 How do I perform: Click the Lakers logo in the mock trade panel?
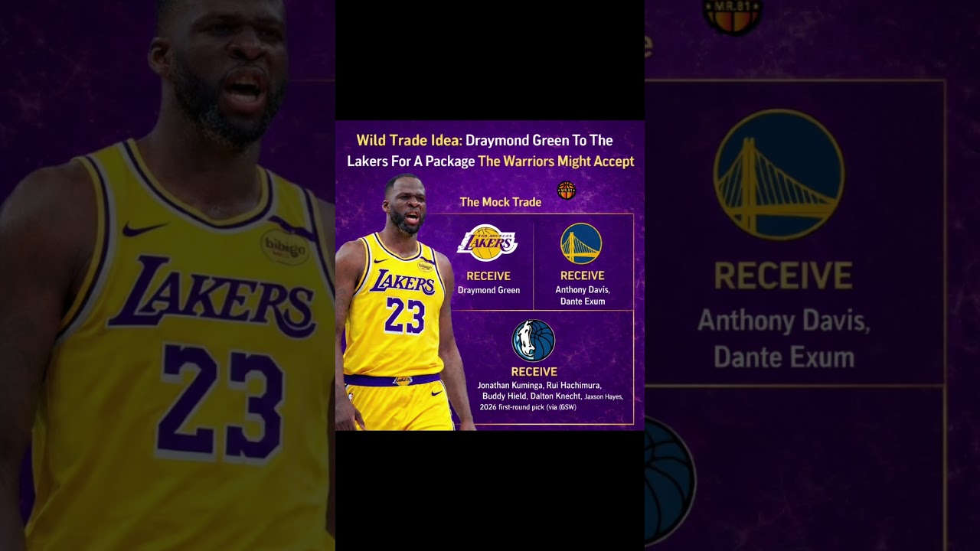[488, 243]
